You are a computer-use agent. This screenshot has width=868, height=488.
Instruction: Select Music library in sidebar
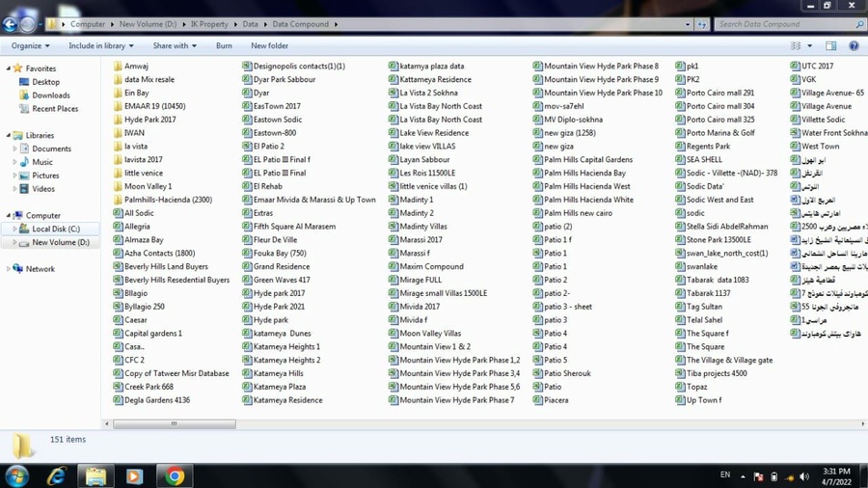point(42,162)
